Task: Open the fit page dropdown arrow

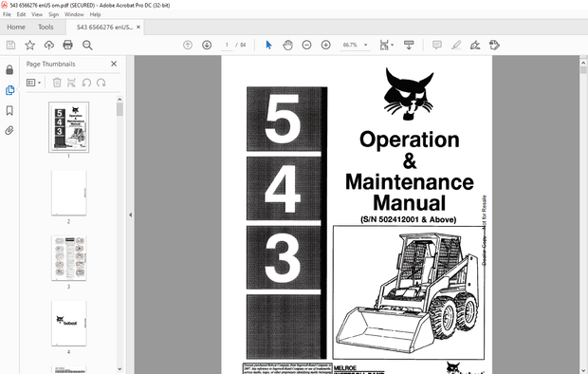Action: 393,45
